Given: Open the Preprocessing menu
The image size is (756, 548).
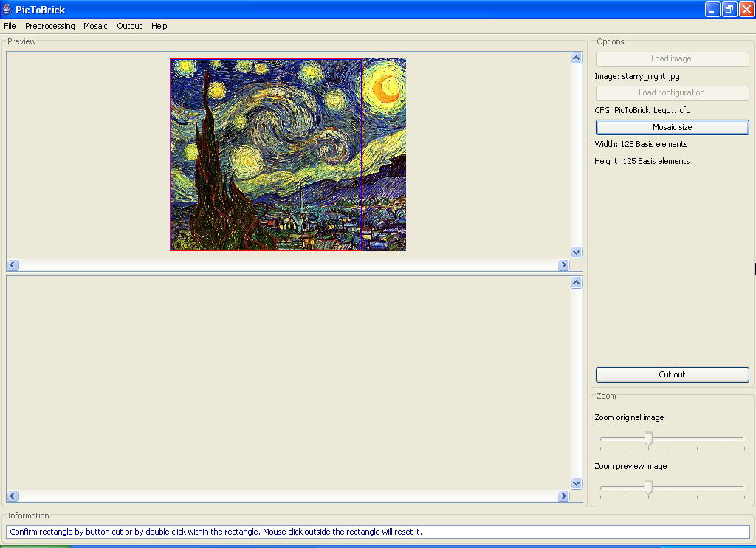Looking at the screenshot, I should 49,26.
